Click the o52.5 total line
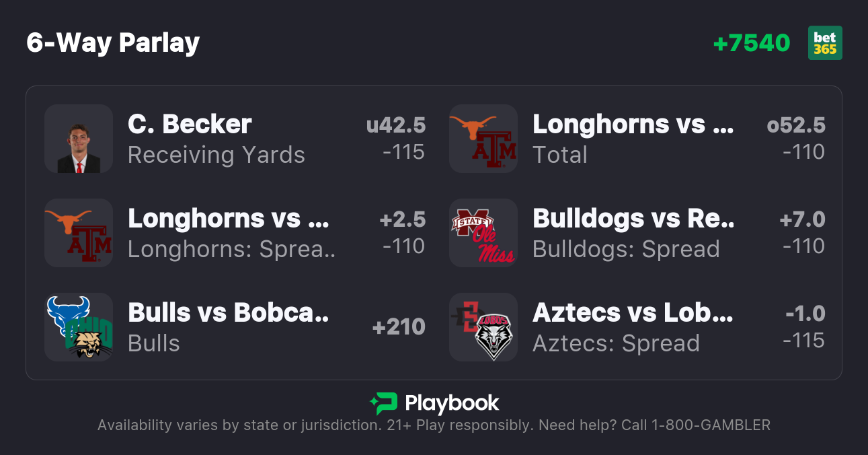This screenshot has height=455, width=868. [796, 125]
